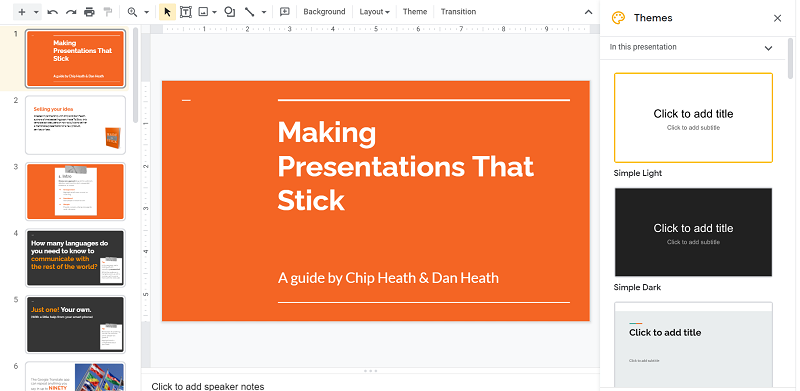The width and height of the screenshot is (800, 391).
Task: Click the Redo arrow icon
Action: [71, 12]
